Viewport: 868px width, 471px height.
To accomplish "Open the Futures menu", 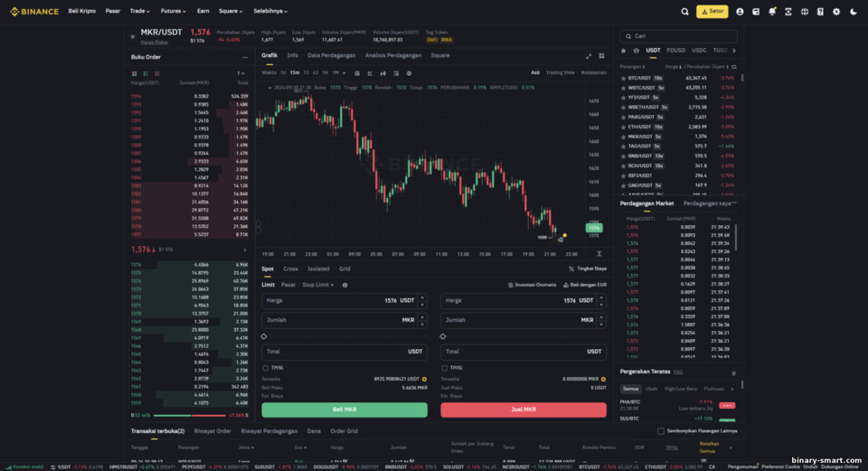I will (174, 11).
